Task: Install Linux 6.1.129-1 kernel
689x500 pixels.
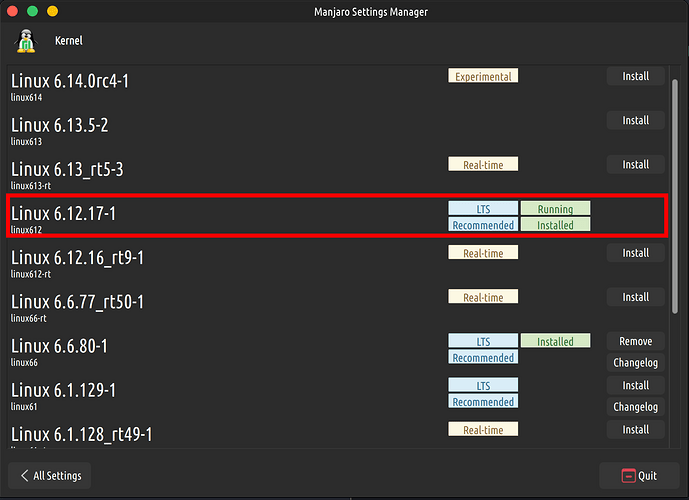Action: tap(635, 385)
